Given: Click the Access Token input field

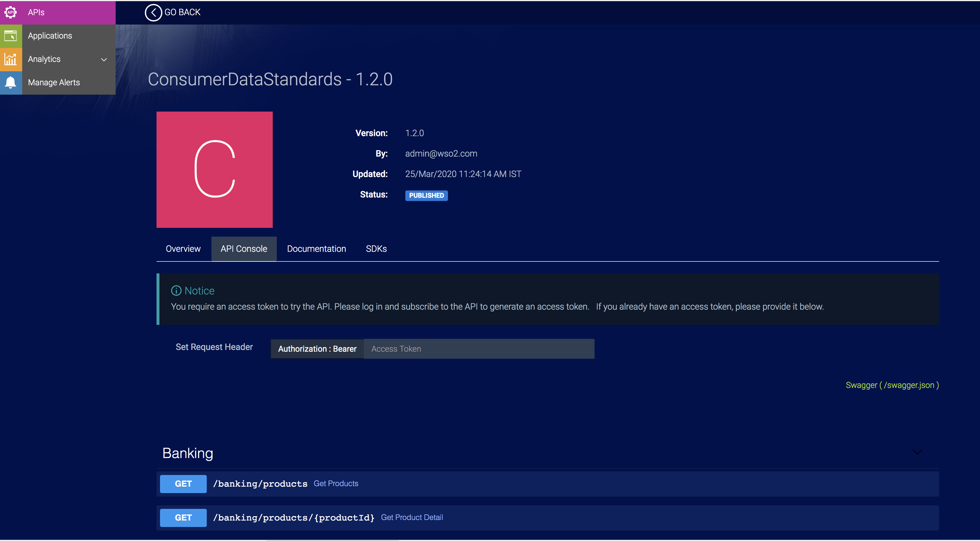Looking at the screenshot, I should point(479,349).
